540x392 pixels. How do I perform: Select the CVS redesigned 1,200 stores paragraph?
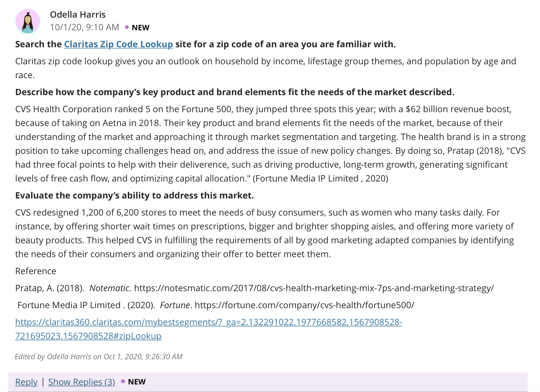coord(265,233)
